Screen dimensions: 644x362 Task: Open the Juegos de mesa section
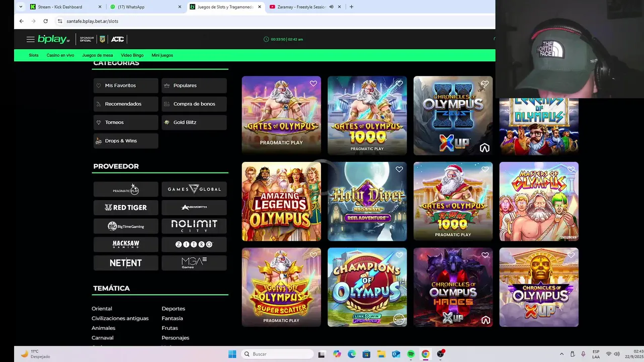[98, 55]
